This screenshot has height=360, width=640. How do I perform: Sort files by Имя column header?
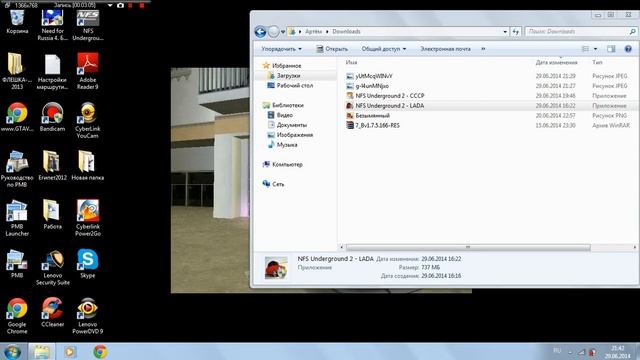pos(351,62)
